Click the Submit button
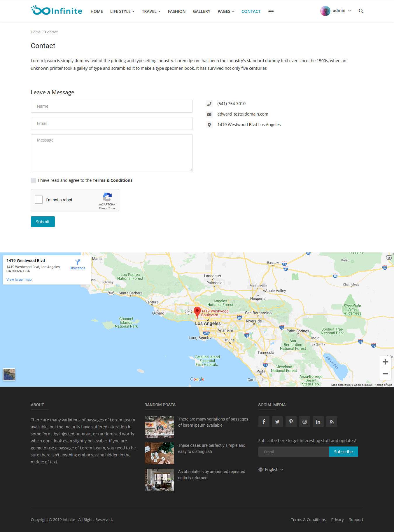394x532 pixels. [x=43, y=222]
